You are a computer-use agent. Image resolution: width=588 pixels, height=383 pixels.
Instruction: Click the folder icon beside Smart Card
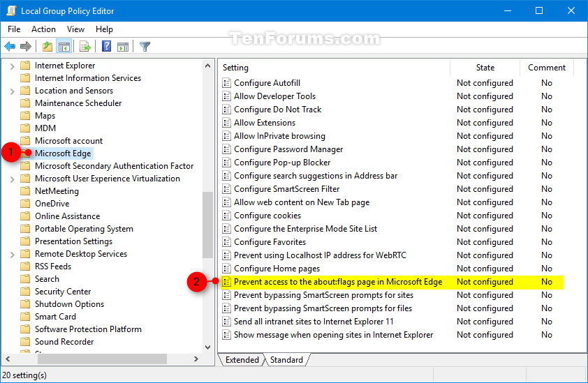coord(25,317)
